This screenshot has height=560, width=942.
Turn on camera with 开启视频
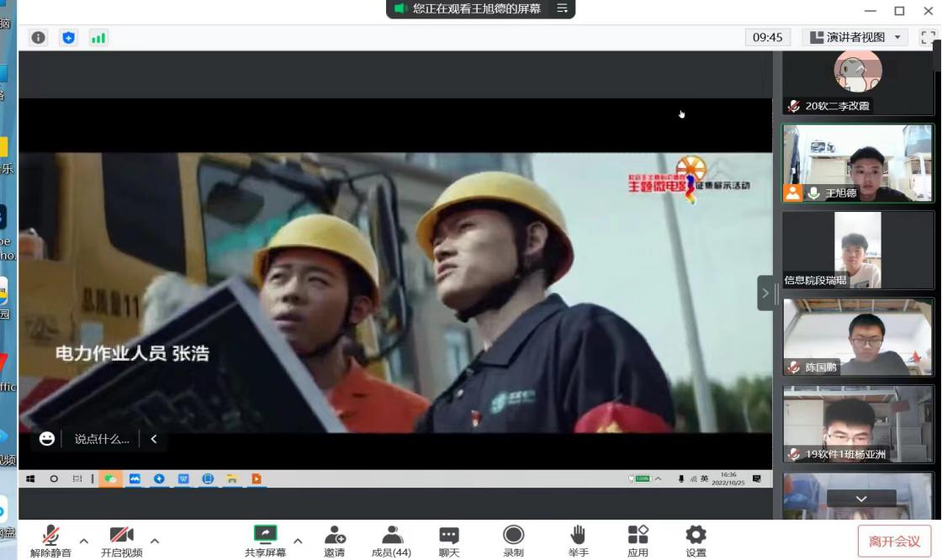tap(121, 540)
